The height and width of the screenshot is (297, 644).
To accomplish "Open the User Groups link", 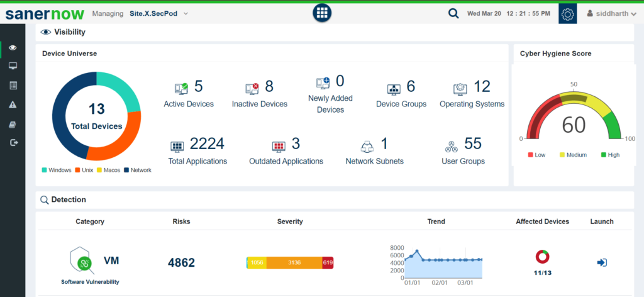I will (x=463, y=162).
